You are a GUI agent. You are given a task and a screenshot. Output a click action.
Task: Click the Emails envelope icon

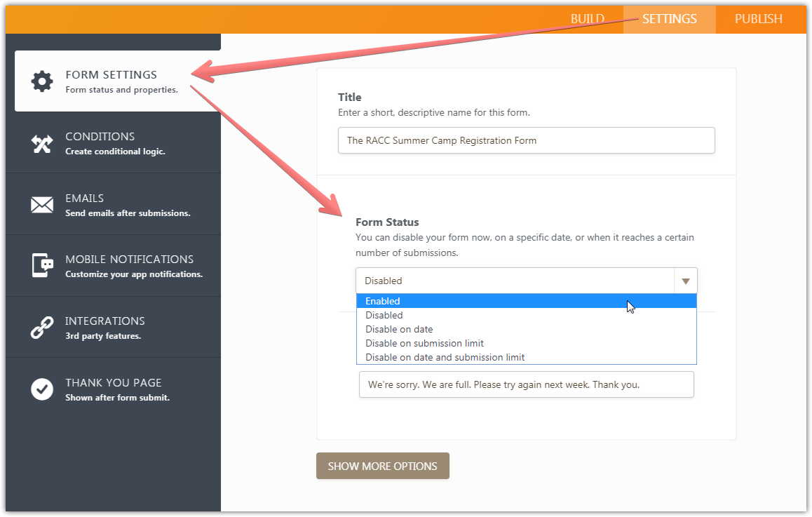coord(42,205)
